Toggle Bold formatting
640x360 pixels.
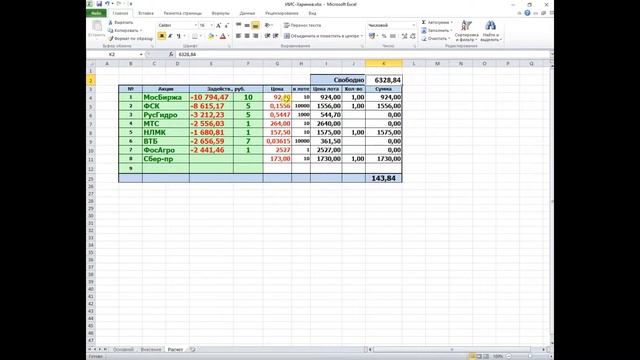[x=162, y=36]
